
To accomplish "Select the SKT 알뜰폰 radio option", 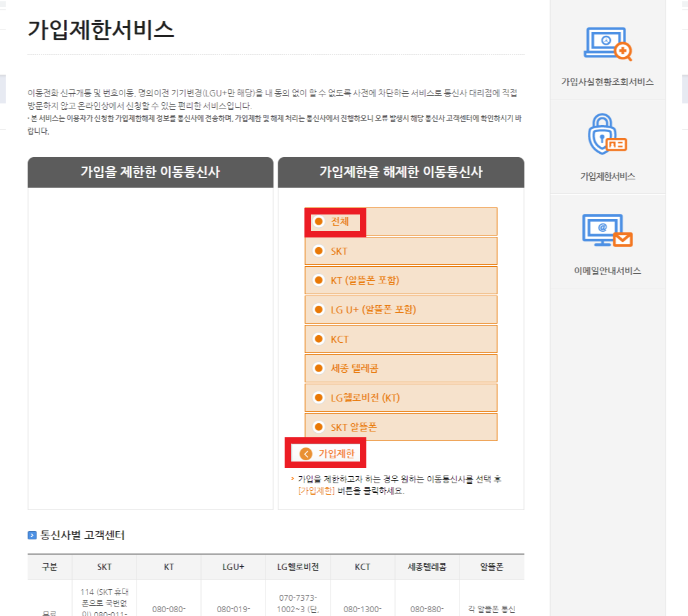I will pyautogui.click(x=319, y=427).
